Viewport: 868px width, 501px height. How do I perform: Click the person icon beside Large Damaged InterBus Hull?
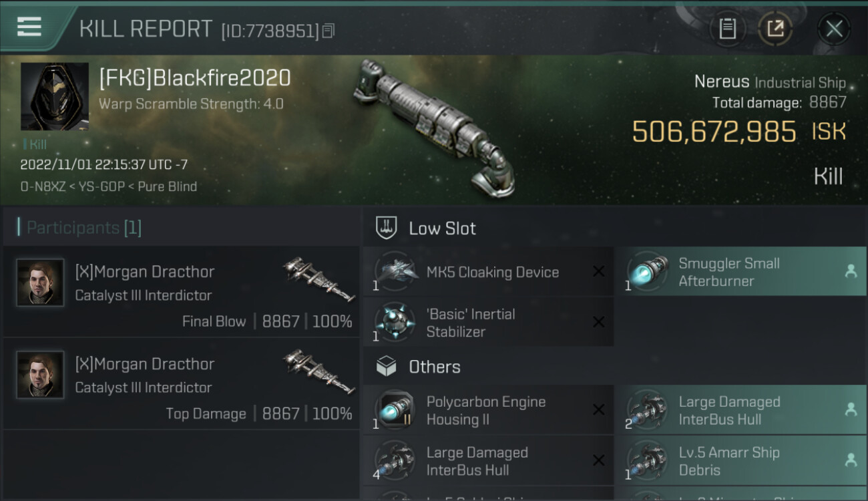[851, 409]
